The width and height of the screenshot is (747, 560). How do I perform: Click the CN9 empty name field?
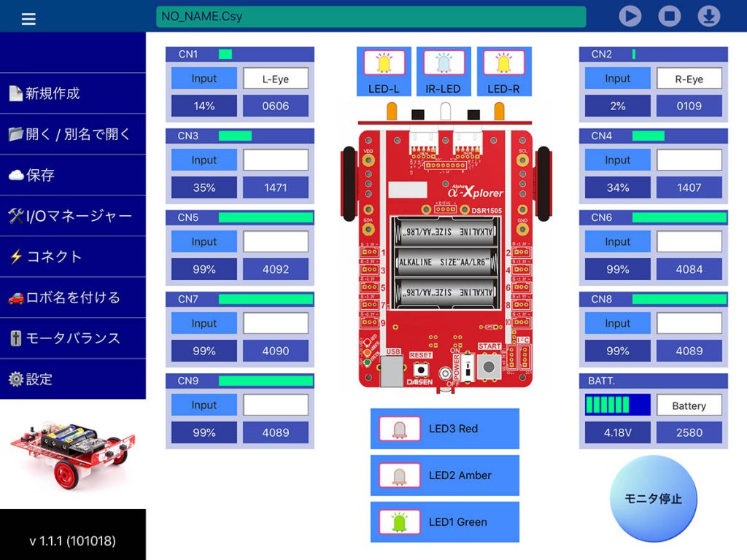[275, 405]
